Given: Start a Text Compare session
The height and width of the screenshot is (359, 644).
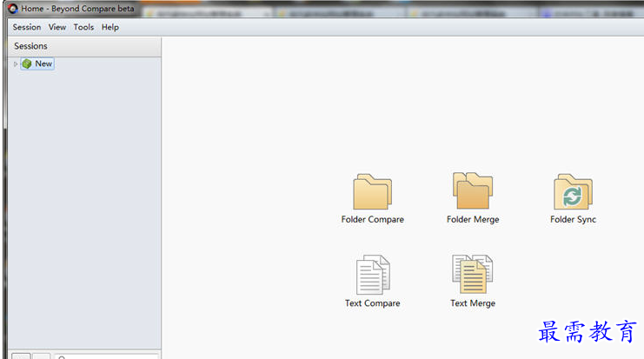Looking at the screenshot, I should [x=373, y=282].
